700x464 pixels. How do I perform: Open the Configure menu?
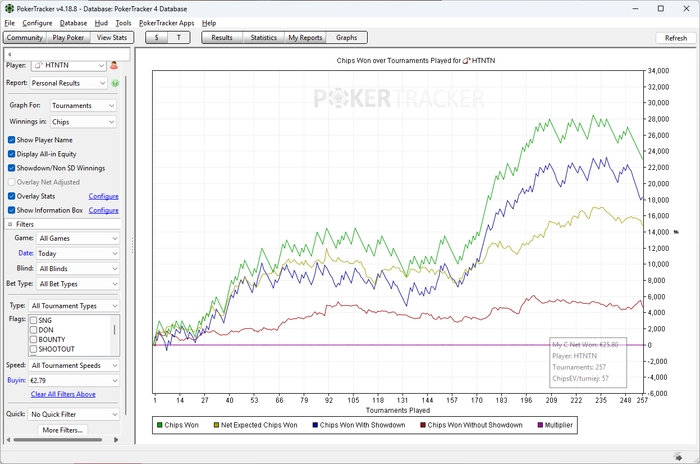(37, 23)
